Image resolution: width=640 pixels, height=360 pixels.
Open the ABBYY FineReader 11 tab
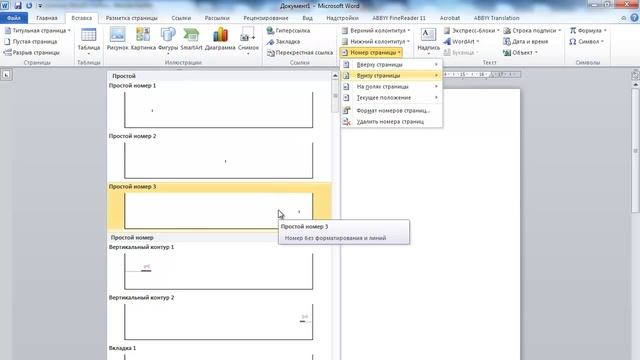pyautogui.click(x=399, y=18)
